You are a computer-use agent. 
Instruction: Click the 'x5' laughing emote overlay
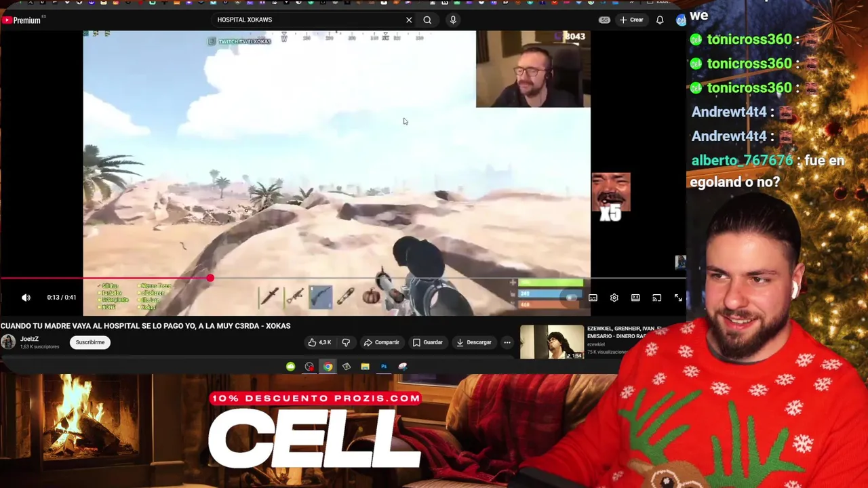click(x=611, y=197)
